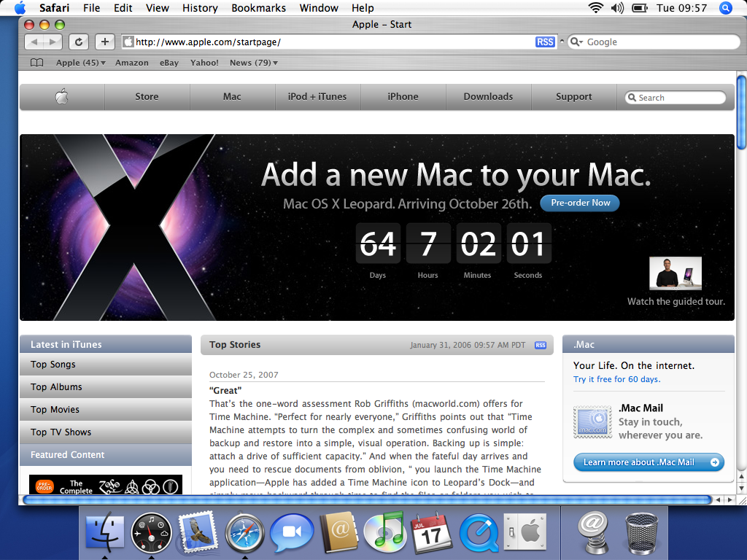Open the Apple menu in the menu bar
Viewport: 747px width, 560px height.
(20, 7)
